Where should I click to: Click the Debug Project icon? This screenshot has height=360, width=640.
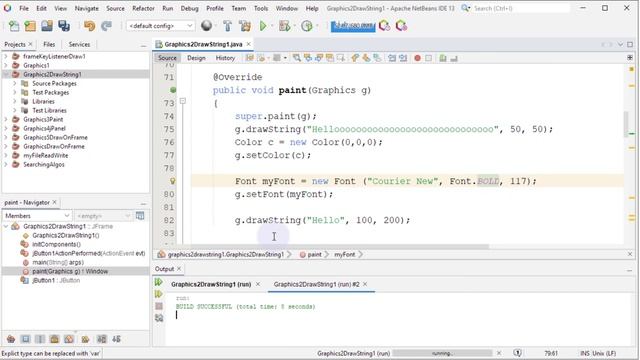pos(284,26)
